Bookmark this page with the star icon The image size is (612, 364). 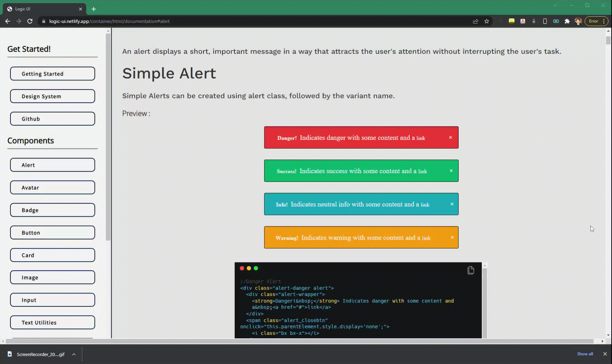[x=486, y=21]
